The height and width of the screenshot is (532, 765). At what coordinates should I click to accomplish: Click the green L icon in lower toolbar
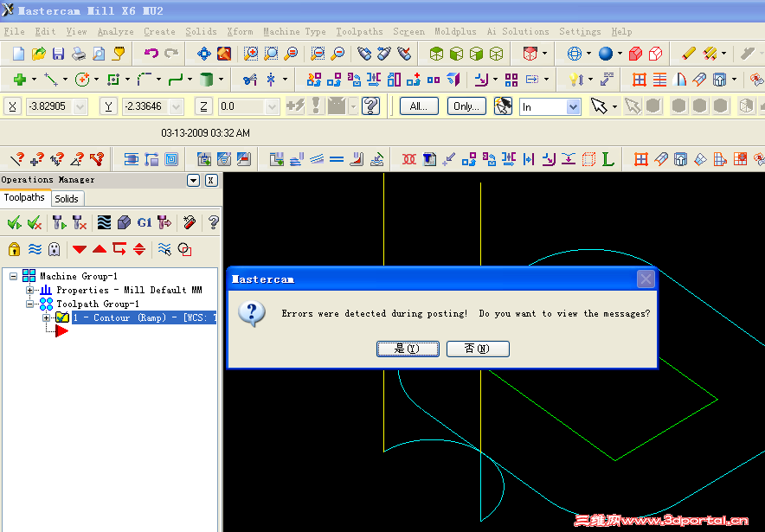607,159
